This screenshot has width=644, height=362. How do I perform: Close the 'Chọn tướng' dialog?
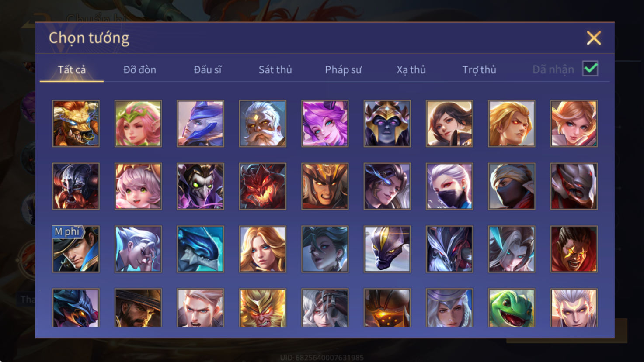[x=594, y=38]
